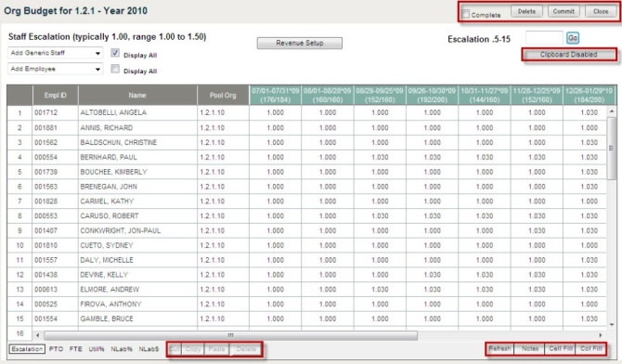Open the Revenue Setup dialog
622x364 pixels.
(300, 43)
